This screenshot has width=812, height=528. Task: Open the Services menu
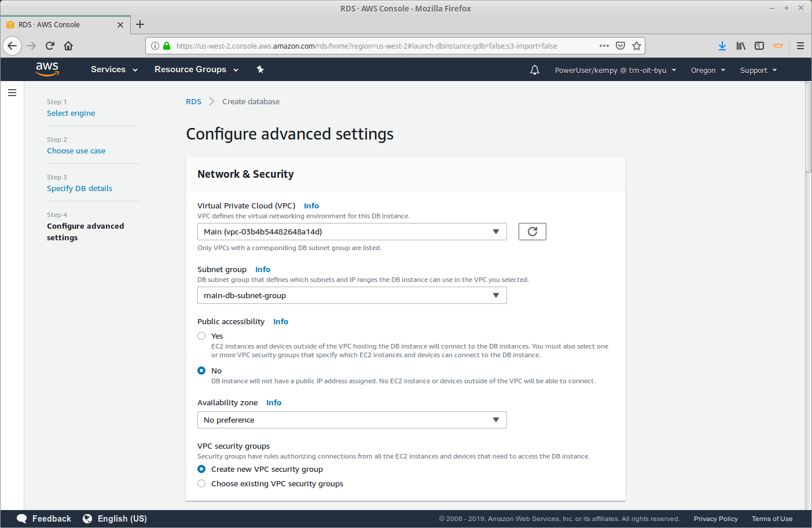[x=114, y=69]
